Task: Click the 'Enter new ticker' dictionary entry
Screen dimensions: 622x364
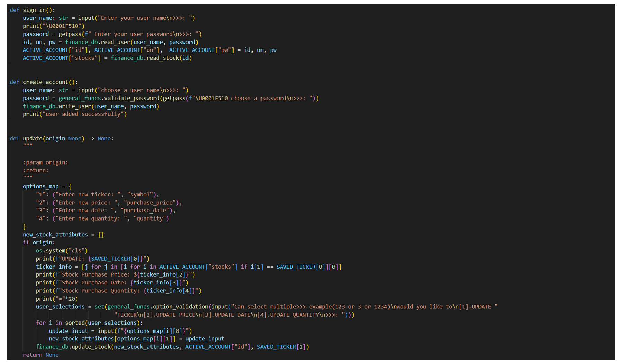Action: coord(98,195)
